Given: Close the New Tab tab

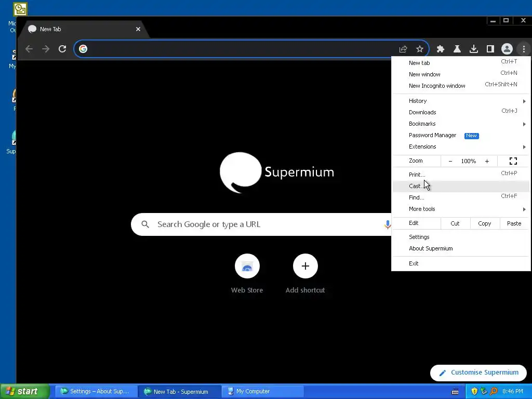Looking at the screenshot, I should [138, 29].
